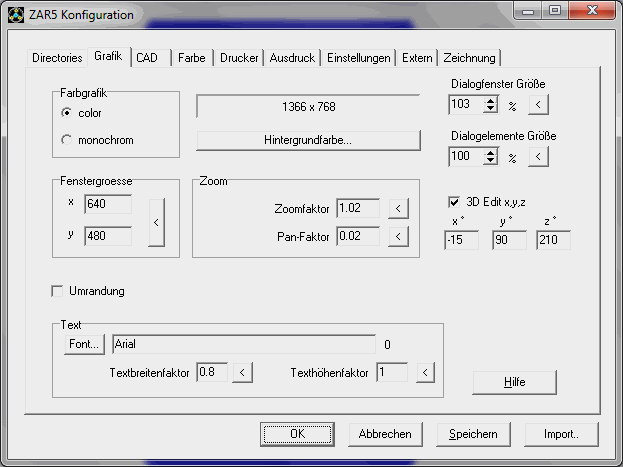This screenshot has width=623, height=467.
Task: Click the ZAR5 app icon in title bar
Action: pyautogui.click(x=13, y=13)
